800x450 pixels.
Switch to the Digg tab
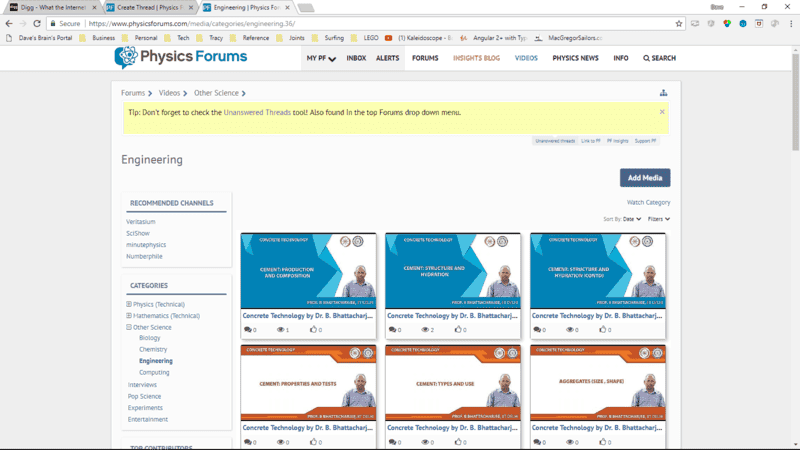(x=51, y=8)
